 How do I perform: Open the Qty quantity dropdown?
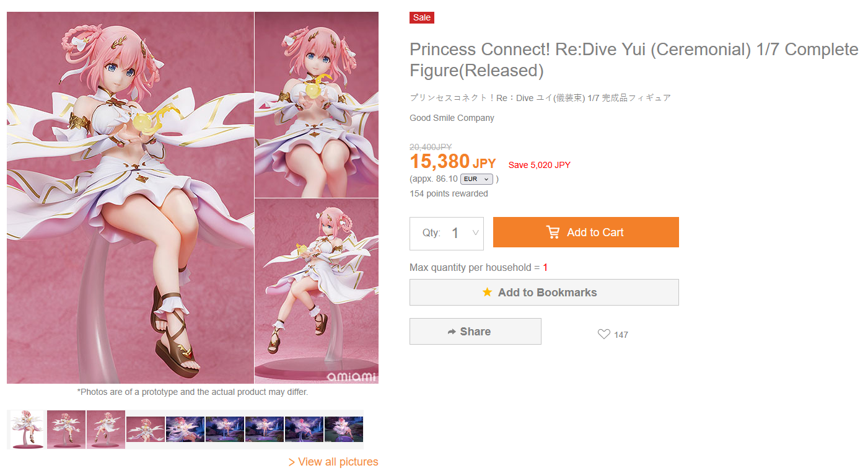447,234
